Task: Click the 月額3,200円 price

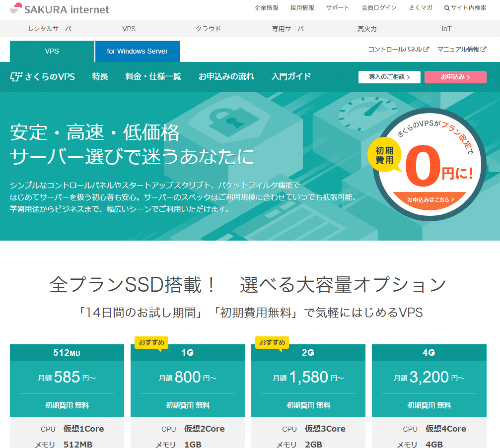Action: coord(429,377)
